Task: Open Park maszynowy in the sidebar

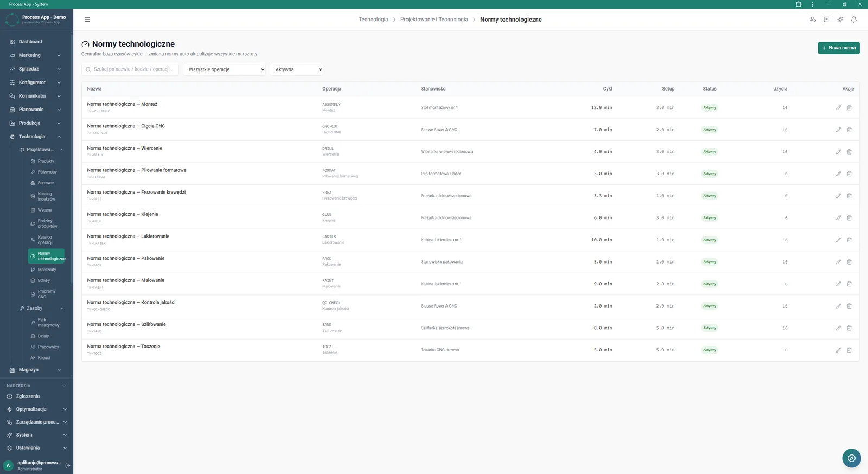Action: (47, 323)
